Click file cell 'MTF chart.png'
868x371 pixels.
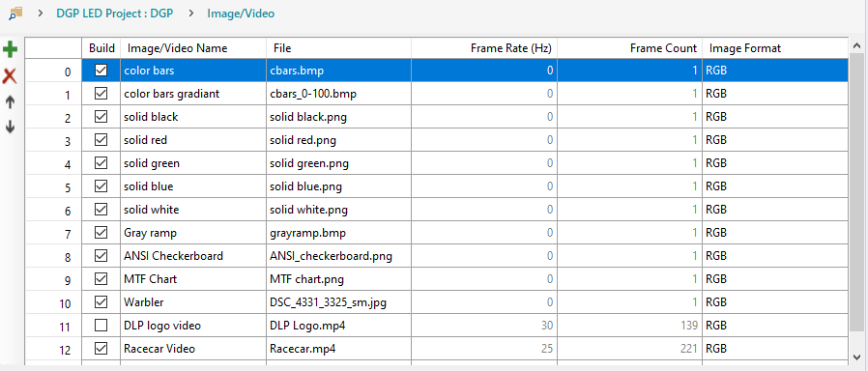(338, 280)
